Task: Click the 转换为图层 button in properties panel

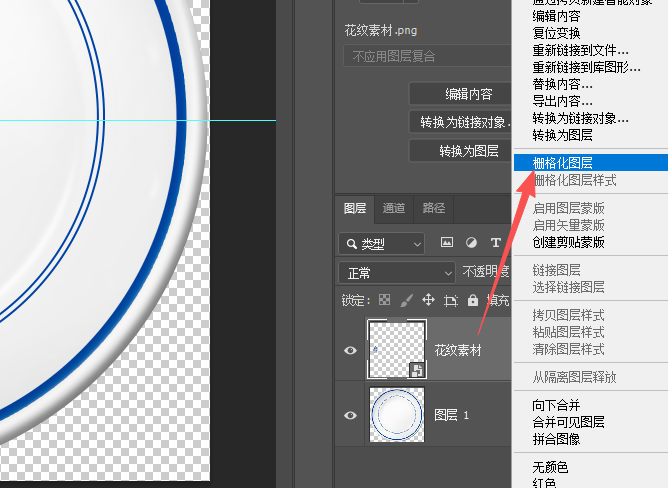Action: tap(460, 151)
